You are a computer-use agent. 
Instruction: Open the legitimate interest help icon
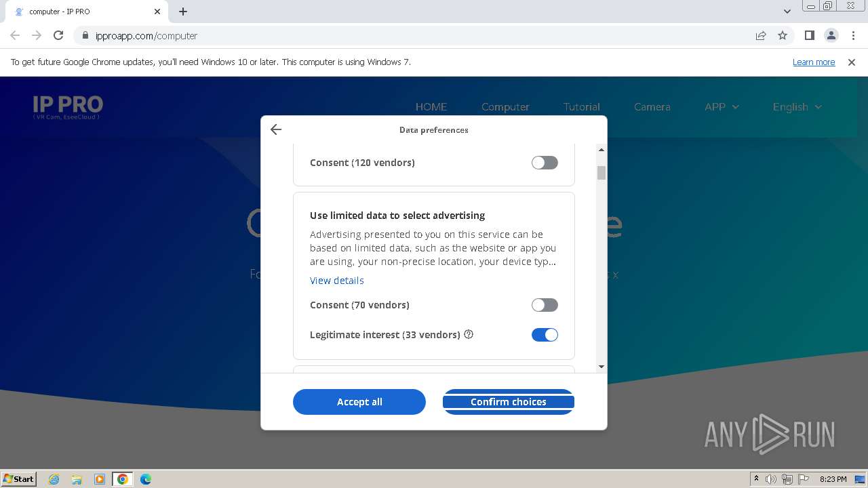[469, 334]
